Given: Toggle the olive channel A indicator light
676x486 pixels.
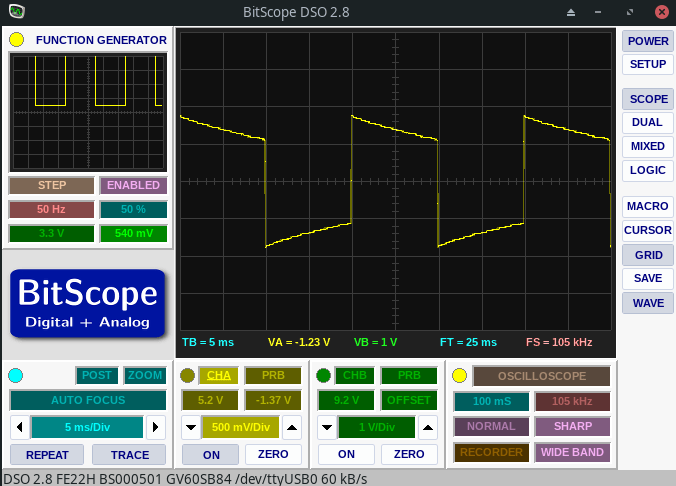Looking at the screenshot, I should coord(187,375).
